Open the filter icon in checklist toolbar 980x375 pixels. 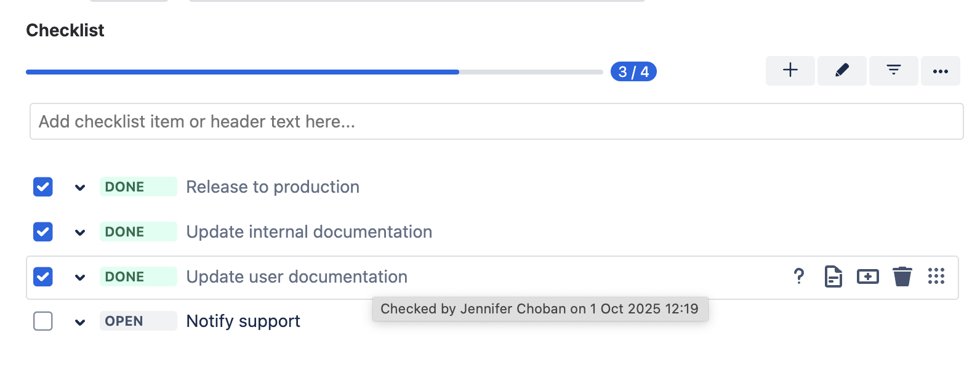coord(893,71)
